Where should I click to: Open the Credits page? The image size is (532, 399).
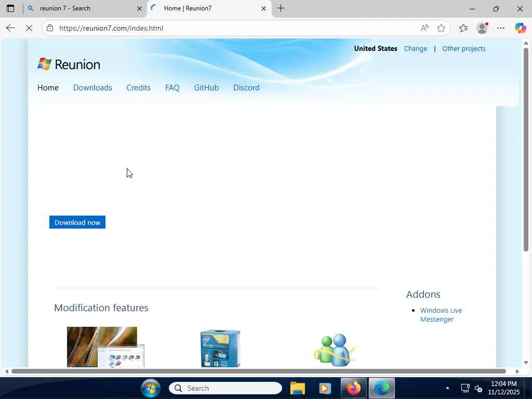coord(138,87)
